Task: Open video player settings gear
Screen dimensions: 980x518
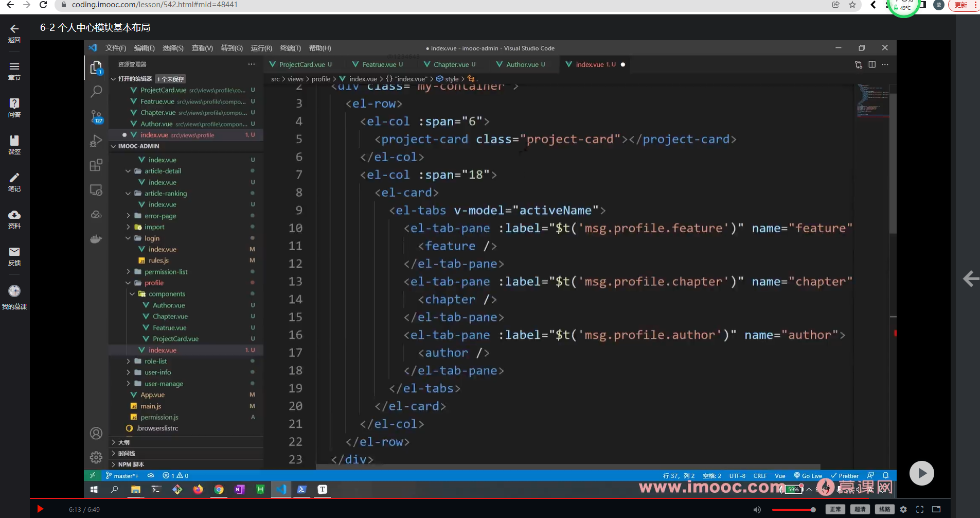Action: tap(903, 509)
